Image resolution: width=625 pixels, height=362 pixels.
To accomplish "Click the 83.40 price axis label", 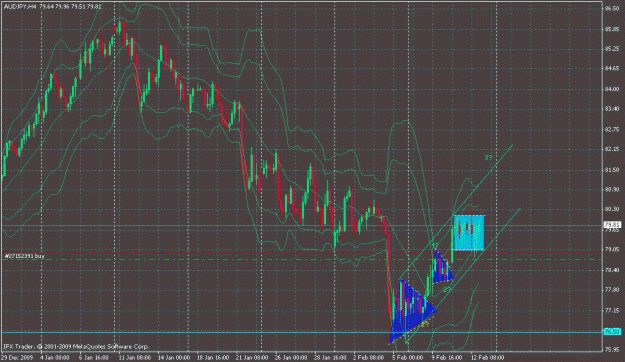I will tap(612, 108).
